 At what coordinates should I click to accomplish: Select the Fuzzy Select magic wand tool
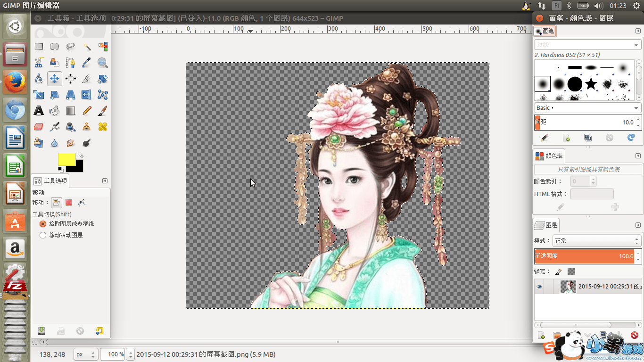coord(87,47)
